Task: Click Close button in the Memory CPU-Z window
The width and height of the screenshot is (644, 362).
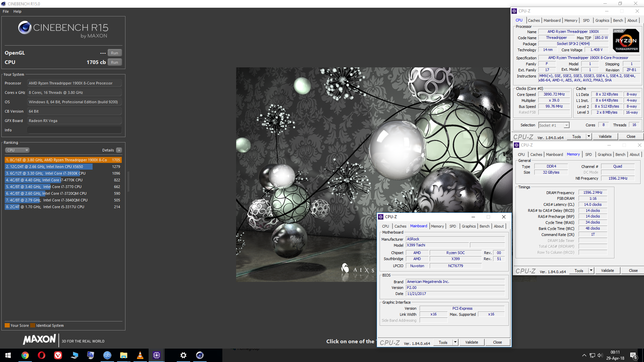Action: pyautogui.click(x=633, y=270)
